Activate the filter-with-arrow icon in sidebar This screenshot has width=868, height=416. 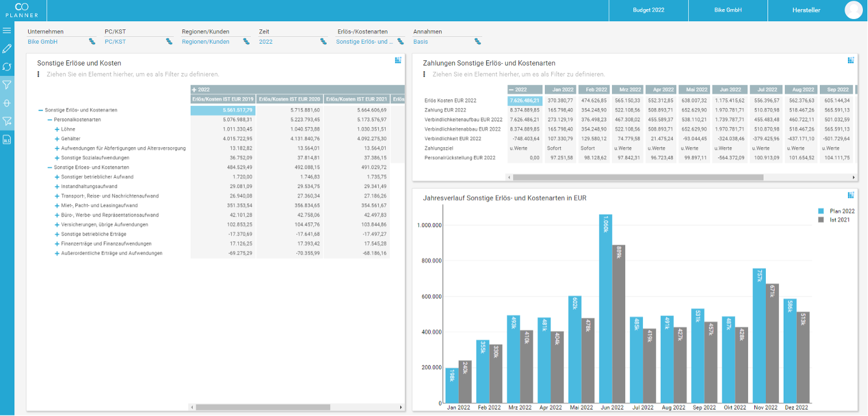(7, 121)
